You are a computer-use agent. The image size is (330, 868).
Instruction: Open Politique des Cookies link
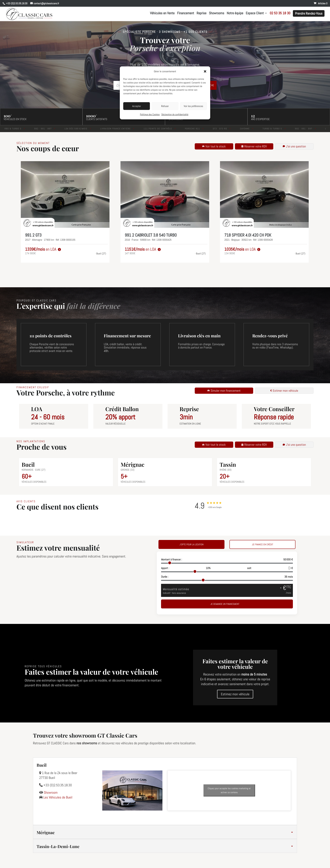tap(150, 115)
